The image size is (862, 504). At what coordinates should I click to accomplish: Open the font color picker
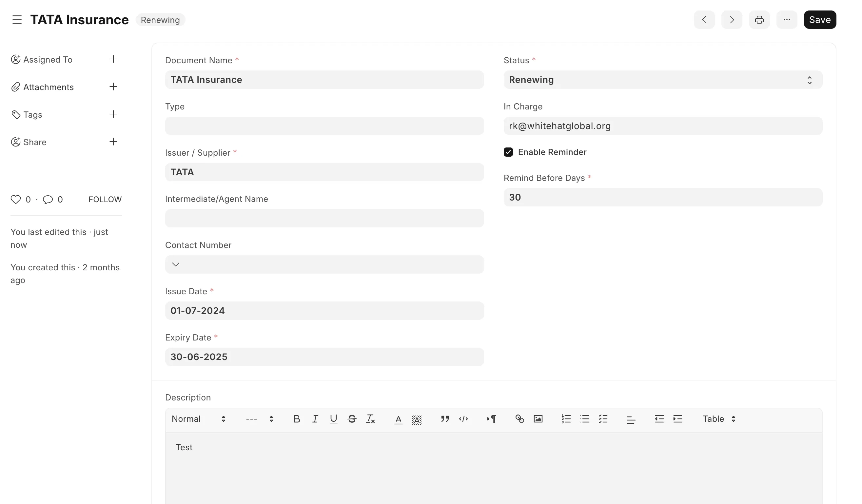pyautogui.click(x=399, y=419)
